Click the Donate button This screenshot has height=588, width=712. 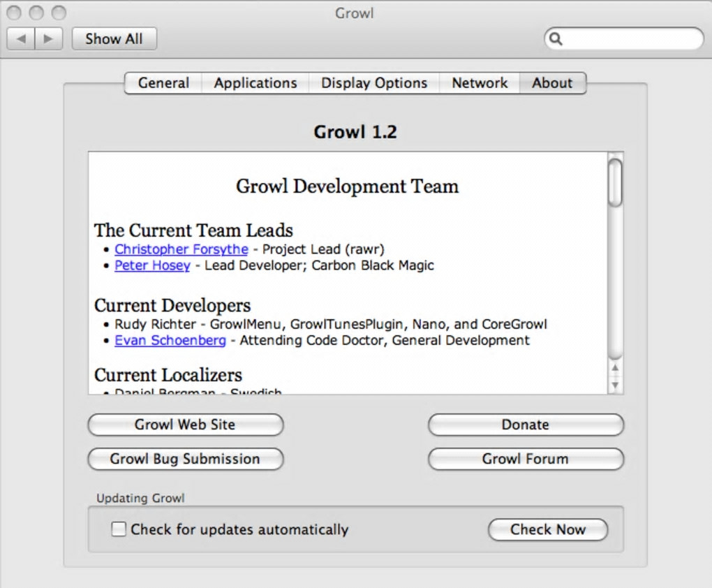[526, 425]
